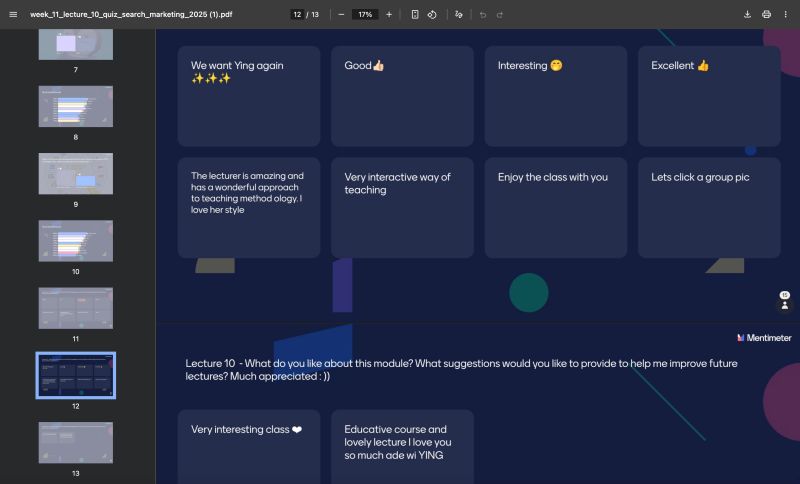Click the total pages number 13
This screenshot has height=484, width=800.
point(315,14)
